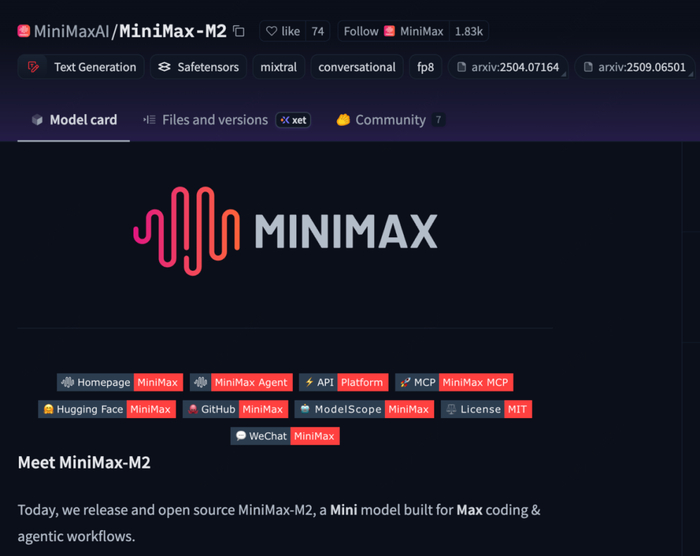The width and height of the screenshot is (700, 556).
Task: Filter by the Text Generation tag
Action: (x=81, y=67)
